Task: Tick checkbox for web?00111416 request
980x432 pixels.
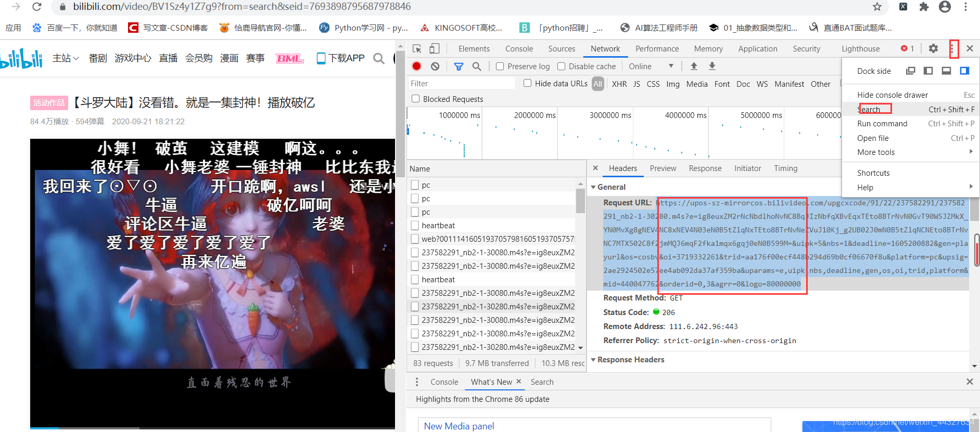Action: click(x=415, y=239)
